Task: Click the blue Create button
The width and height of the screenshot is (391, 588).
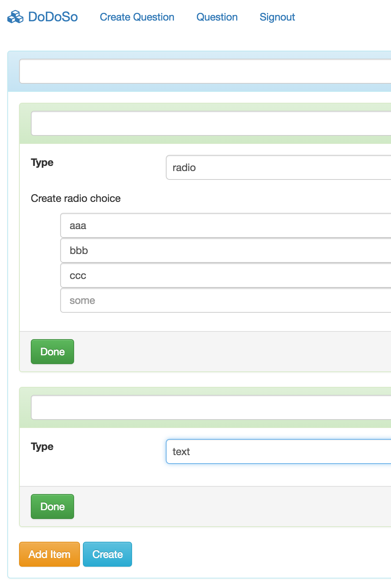Action: (107, 554)
